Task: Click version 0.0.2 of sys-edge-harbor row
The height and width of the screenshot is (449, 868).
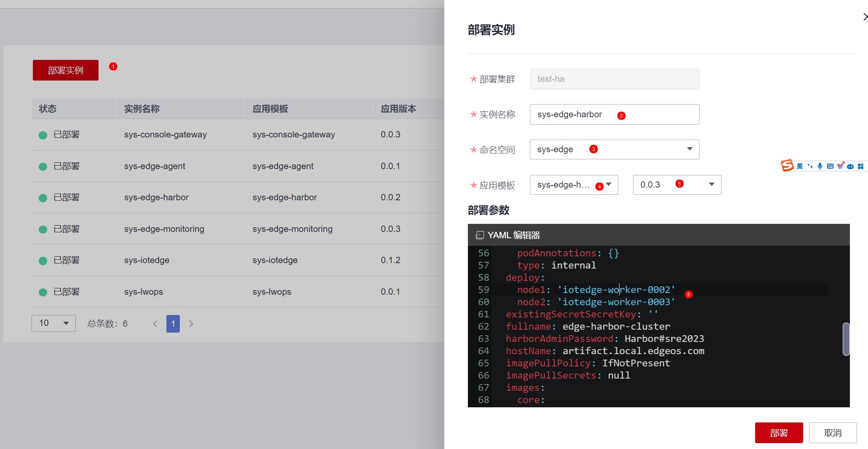Action: (391, 197)
